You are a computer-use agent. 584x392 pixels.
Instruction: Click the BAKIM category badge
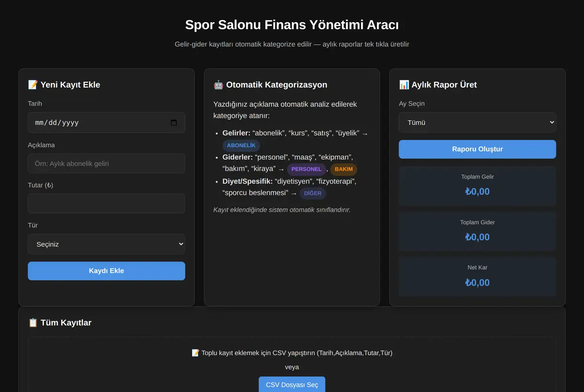point(344,169)
